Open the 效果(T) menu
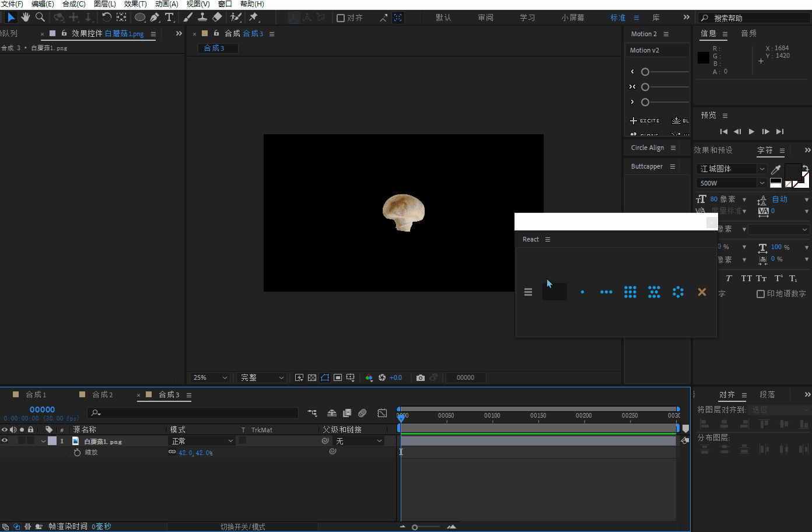Image resolution: width=812 pixels, height=532 pixels. [135, 4]
